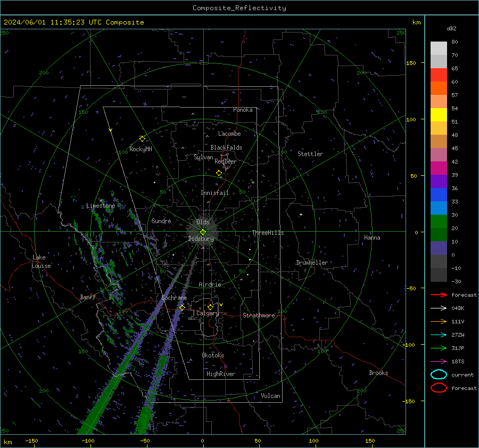This screenshot has height=448, width=479.
Task: Click the cyan 27ZW arrow icon
Action: pos(439,335)
